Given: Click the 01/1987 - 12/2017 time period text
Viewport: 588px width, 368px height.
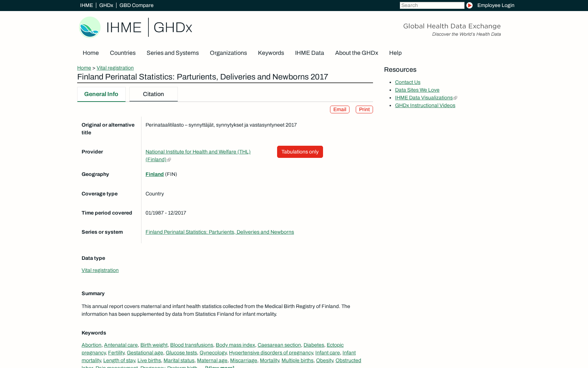Looking at the screenshot, I should click(166, 213).
